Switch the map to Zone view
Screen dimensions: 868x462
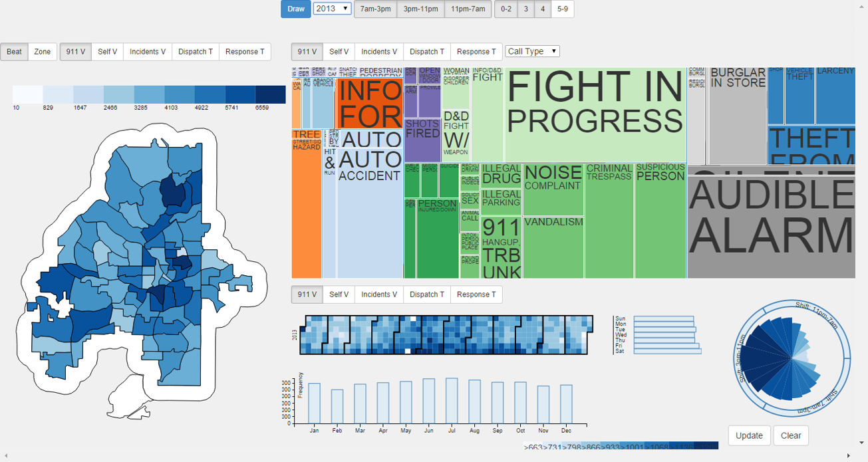43,52
